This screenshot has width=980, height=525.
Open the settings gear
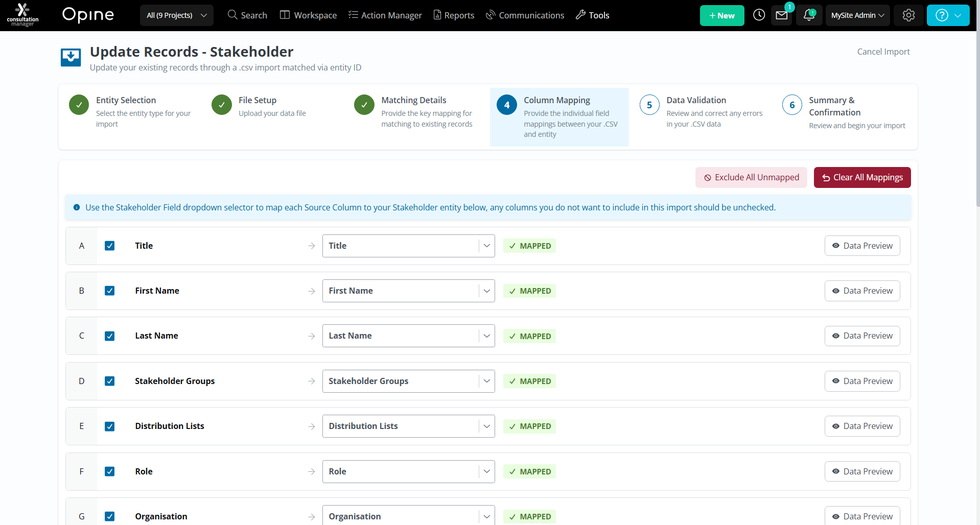click(908, 15)
